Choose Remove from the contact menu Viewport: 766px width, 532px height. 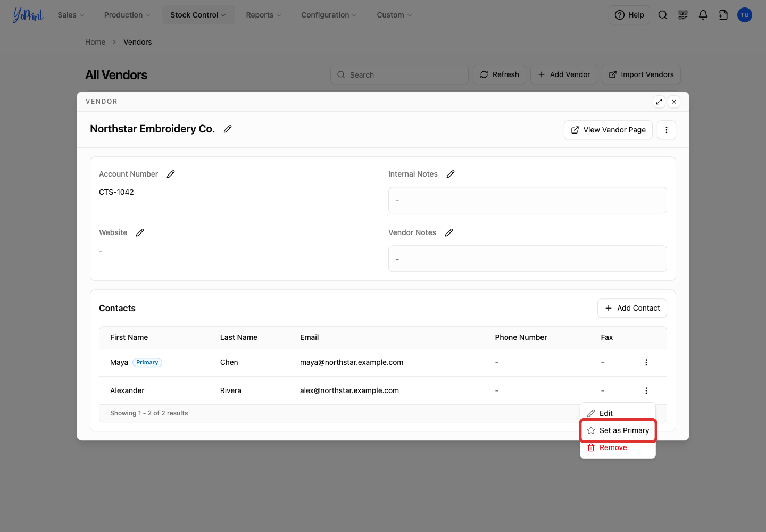[x=618, y=447]
